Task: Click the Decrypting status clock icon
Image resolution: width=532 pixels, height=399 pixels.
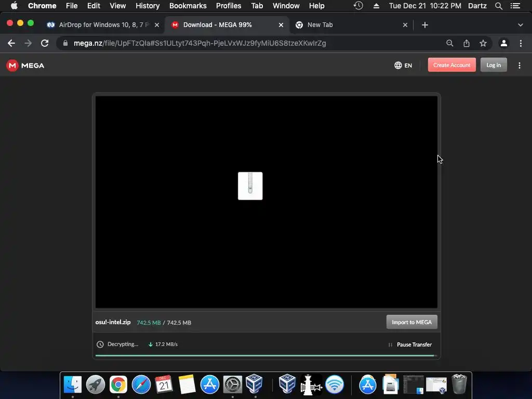Action: [100, 344]
